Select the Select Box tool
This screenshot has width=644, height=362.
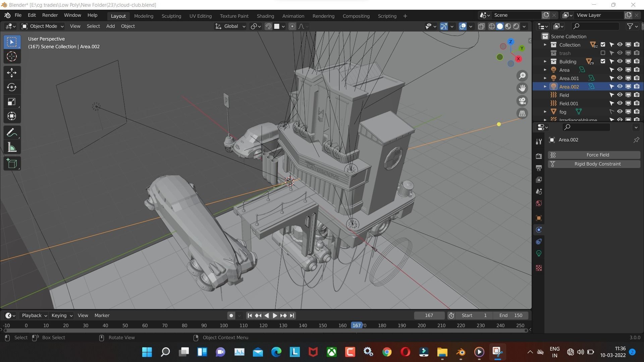12,42
